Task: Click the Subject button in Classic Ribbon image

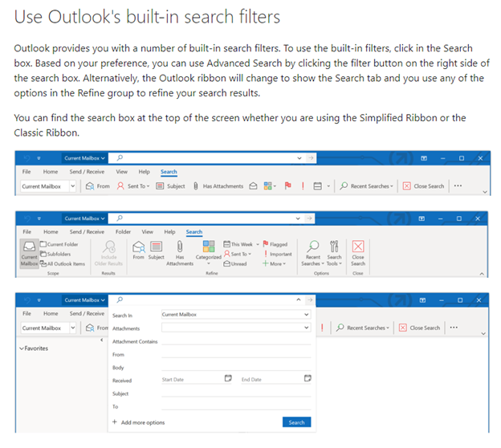Action: point(157,250)
